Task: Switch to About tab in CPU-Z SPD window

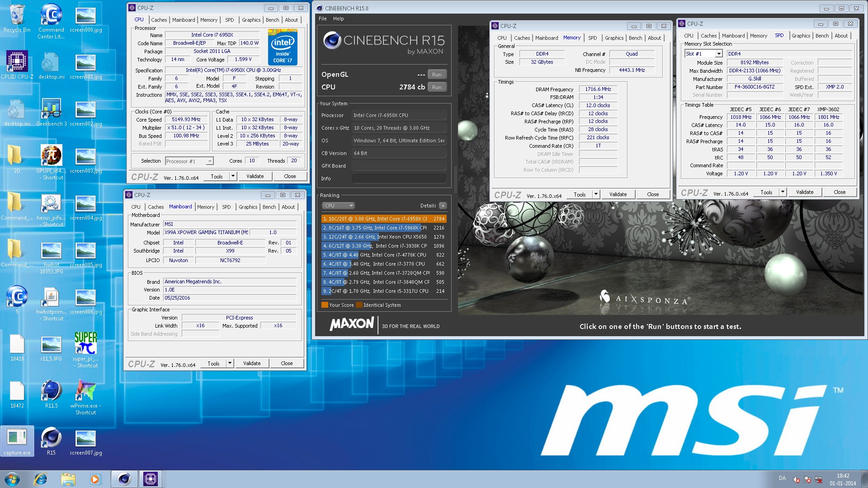Action: coord(841,36)
